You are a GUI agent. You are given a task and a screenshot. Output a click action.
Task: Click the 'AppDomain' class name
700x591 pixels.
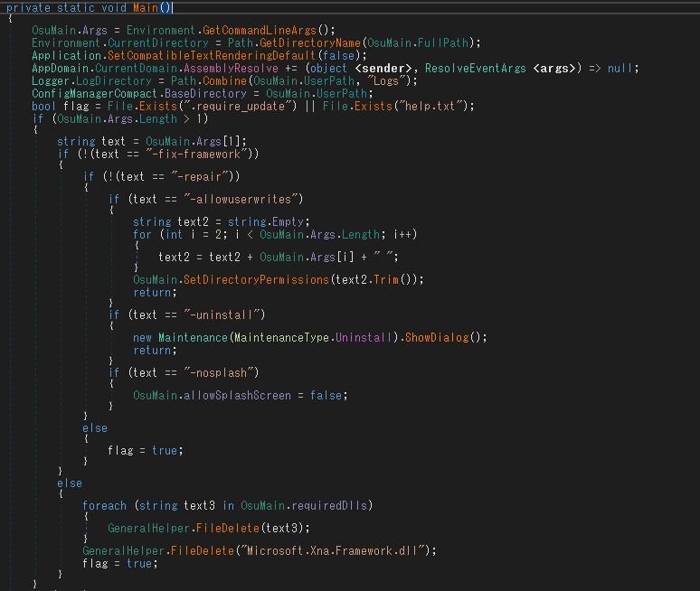point(61,69)
